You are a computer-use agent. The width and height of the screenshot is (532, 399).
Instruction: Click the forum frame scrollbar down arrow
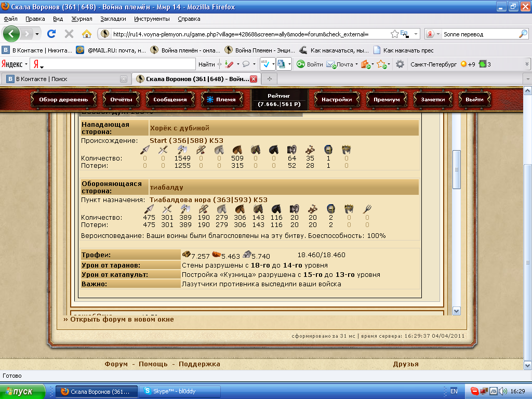pos(456,311)
